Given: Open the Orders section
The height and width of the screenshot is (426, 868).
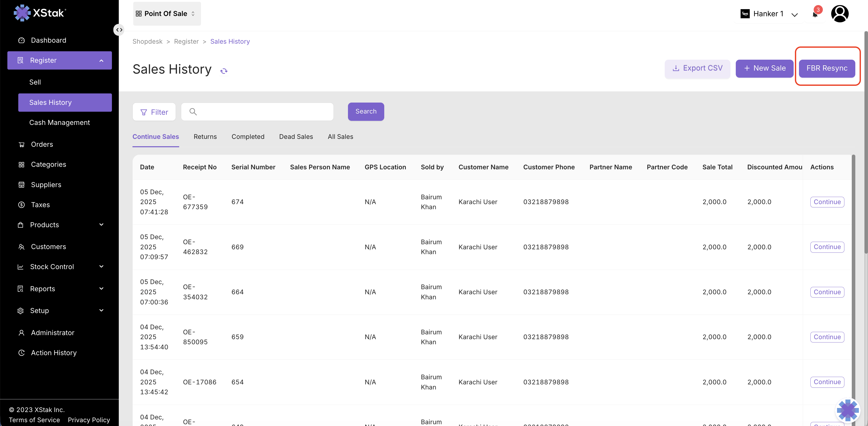Looking at the screenshot, I should (x=42, y=144).
